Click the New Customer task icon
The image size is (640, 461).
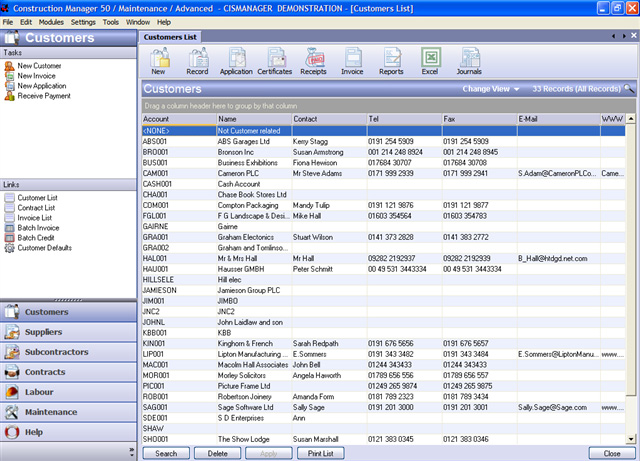[x=9, y=66]
